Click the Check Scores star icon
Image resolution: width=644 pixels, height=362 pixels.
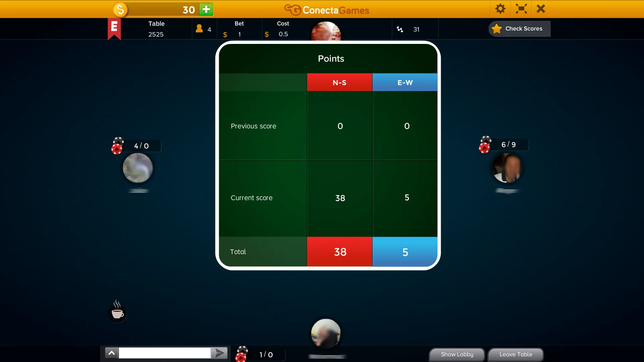click(497, 29)
